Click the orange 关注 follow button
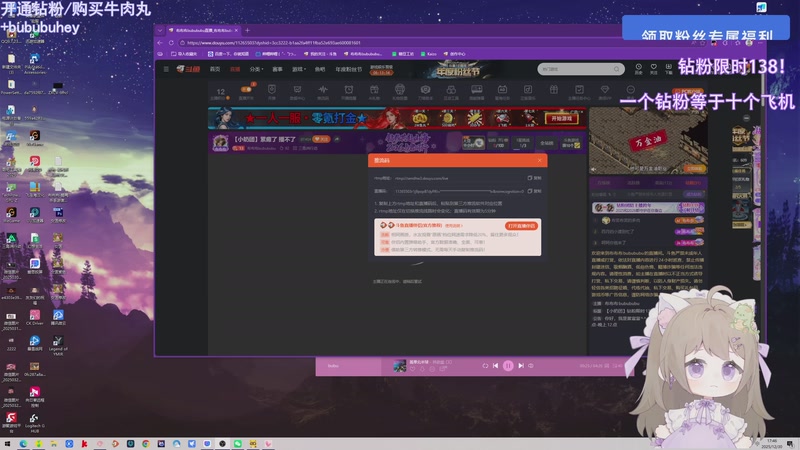This screenshot has width=800, height=450. point(321,139)
